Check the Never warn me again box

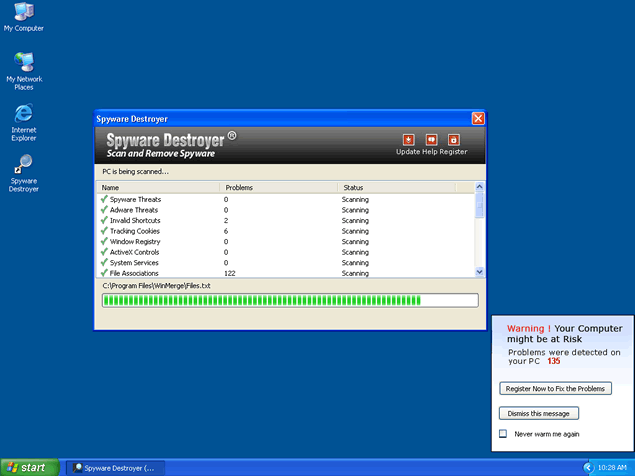[503, 434]
